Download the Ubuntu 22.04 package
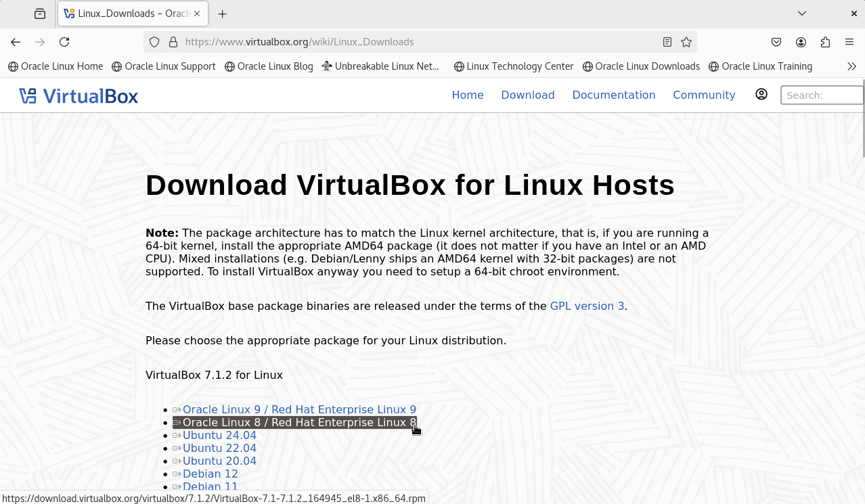The height and width of the screenshot is (504, 865). pyautogui.click(x=219, y=448)
